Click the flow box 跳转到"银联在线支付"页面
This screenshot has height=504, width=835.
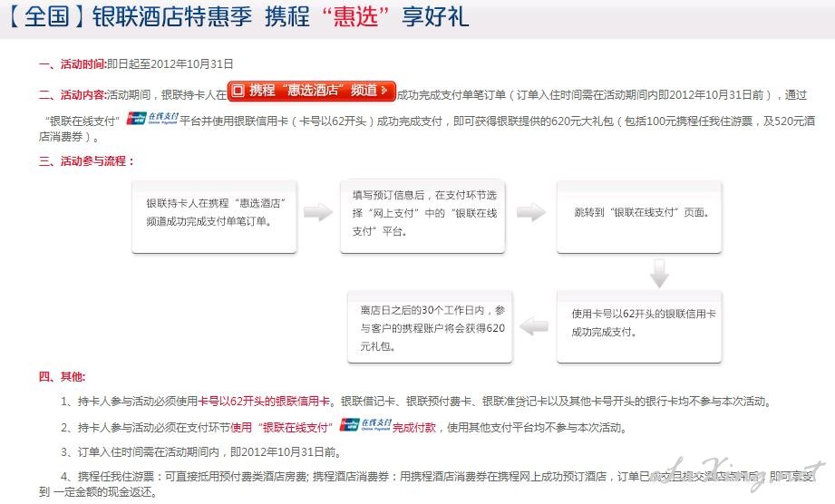click(639, 216)
